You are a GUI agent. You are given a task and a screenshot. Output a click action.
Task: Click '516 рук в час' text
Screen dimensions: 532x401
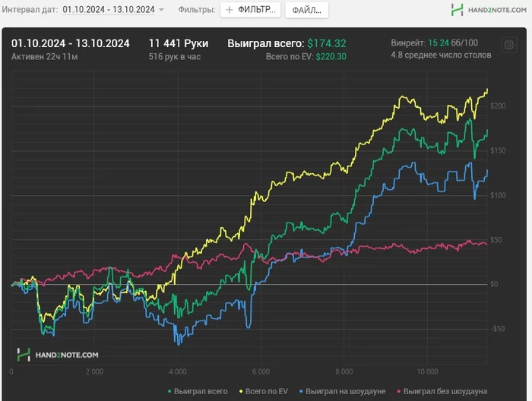click(174, 57)
